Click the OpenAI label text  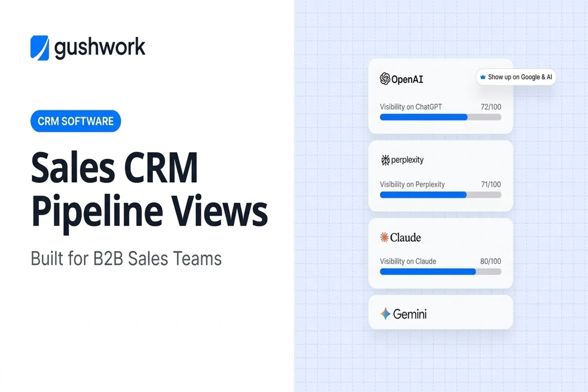(x=407, y=79)
